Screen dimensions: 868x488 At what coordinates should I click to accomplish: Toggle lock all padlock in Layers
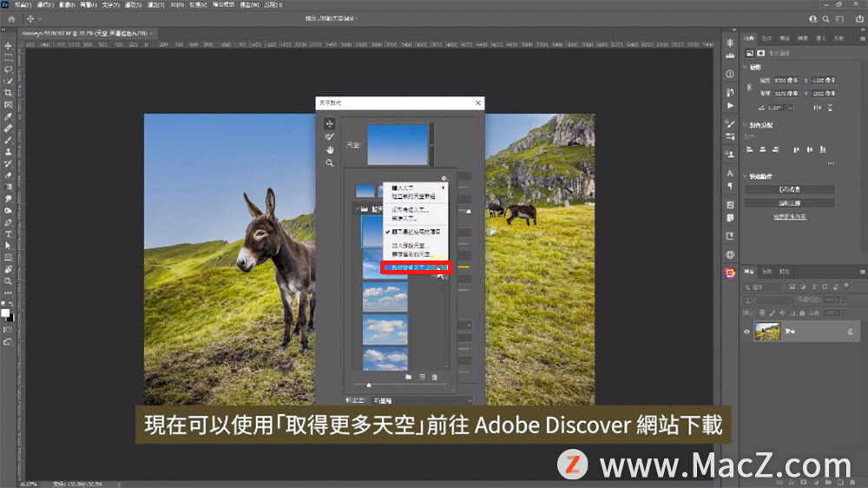pyautogui.click(x=802, y=313)
